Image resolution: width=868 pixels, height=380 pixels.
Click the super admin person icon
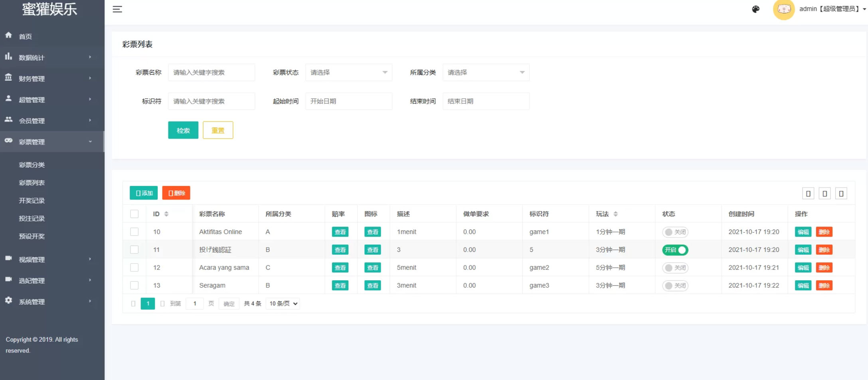(8, 98)
